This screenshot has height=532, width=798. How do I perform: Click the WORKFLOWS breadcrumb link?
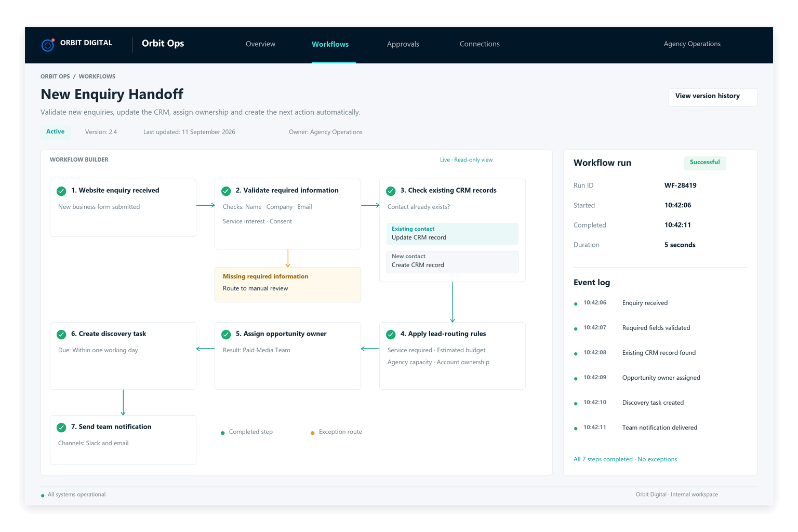[97, 76]
